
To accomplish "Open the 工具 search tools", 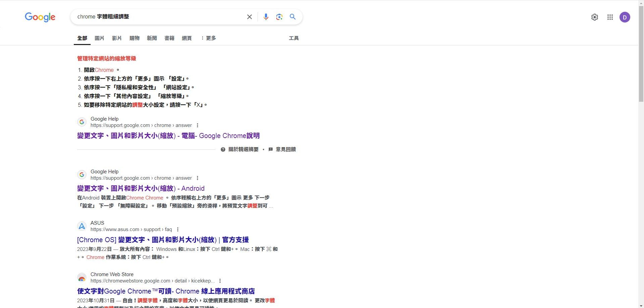I will (294, 38).
